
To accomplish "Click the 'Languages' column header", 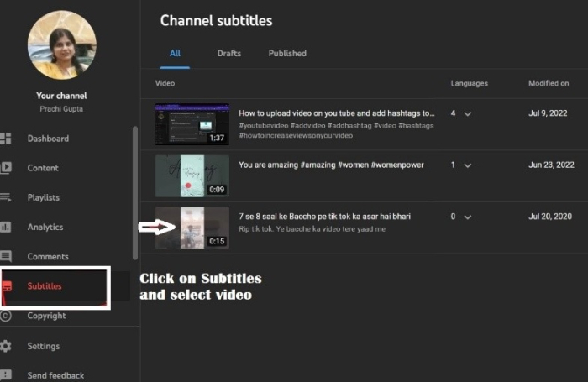I will click(469, 84).
